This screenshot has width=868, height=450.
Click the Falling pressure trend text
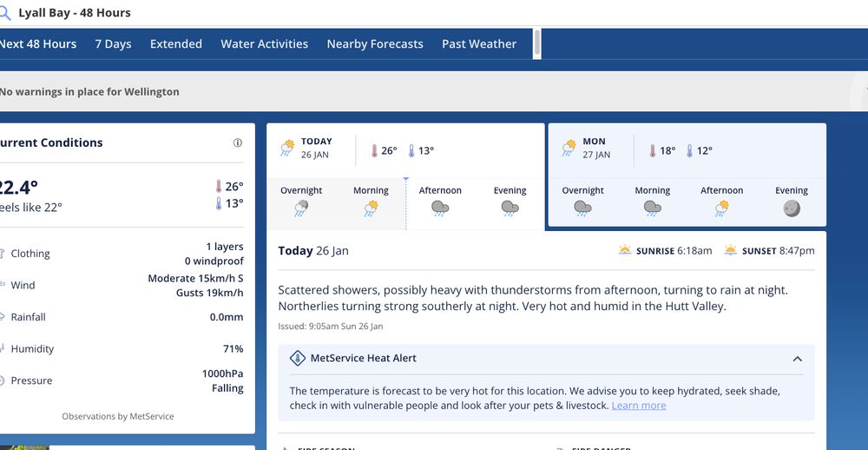click(x=227, y=388)
